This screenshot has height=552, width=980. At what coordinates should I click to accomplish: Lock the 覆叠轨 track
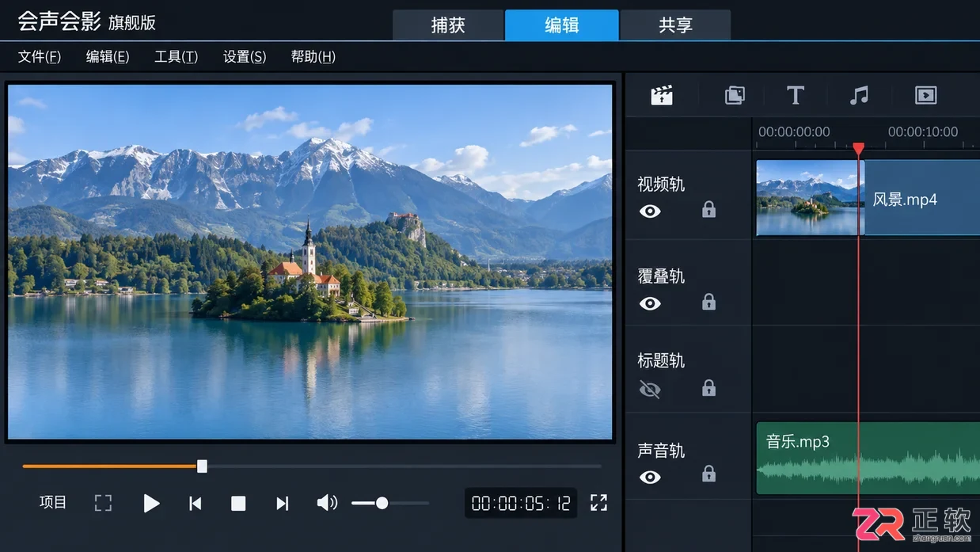pos(708,302)
